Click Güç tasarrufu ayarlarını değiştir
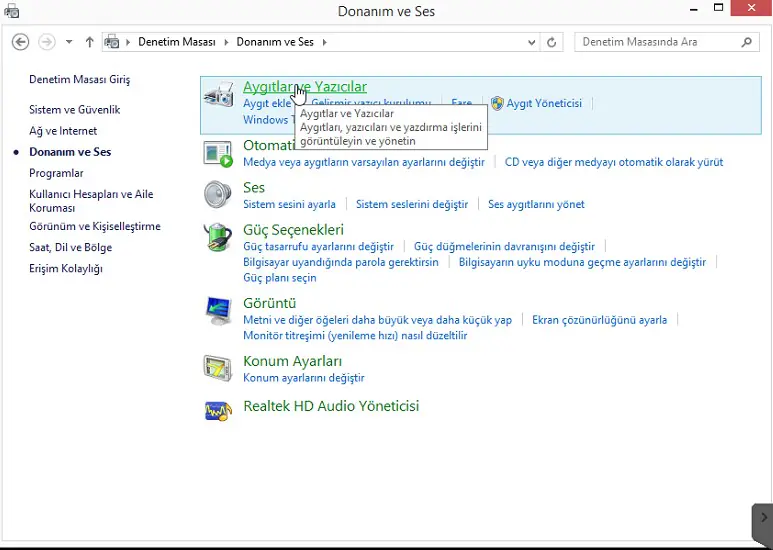 (x=318, y=246)
